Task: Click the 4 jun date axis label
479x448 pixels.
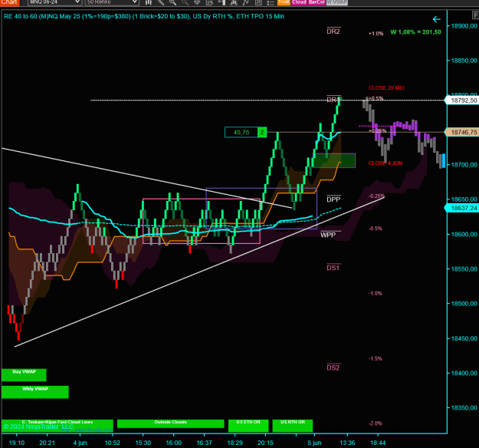Action: 80,443
